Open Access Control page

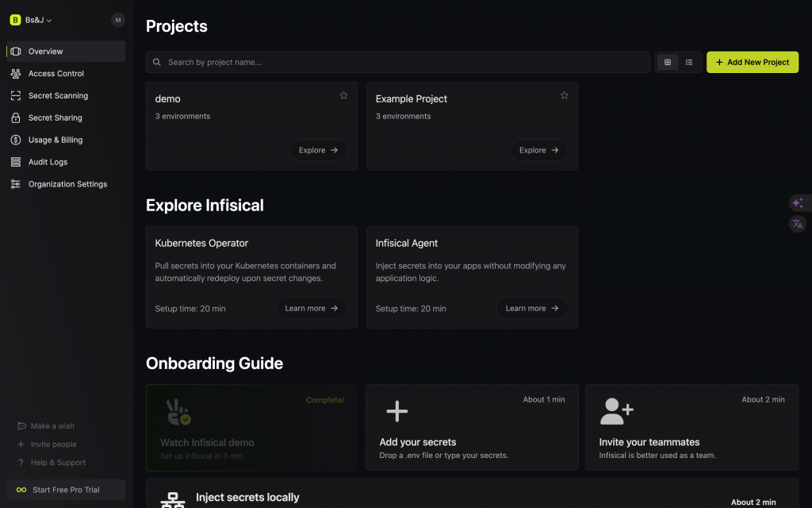tap(66, 74)
